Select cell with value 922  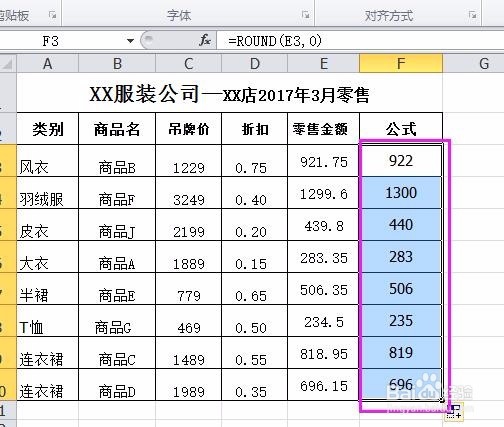[401, 161]
